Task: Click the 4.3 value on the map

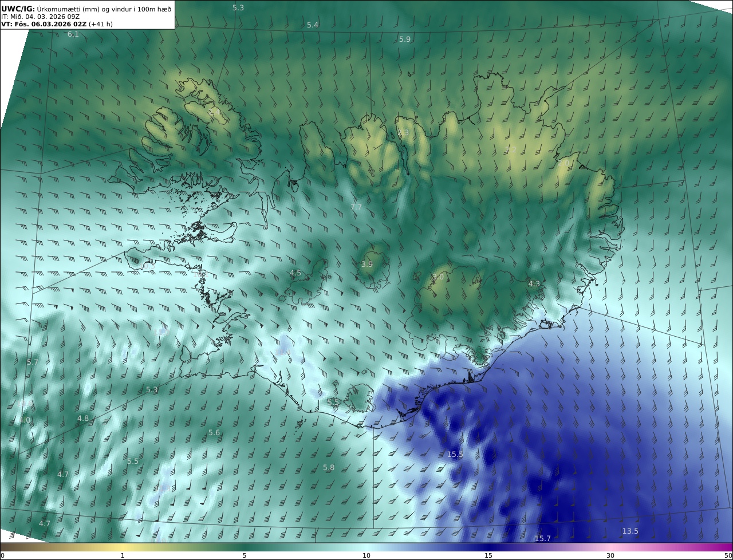Action: click(534, 284)
